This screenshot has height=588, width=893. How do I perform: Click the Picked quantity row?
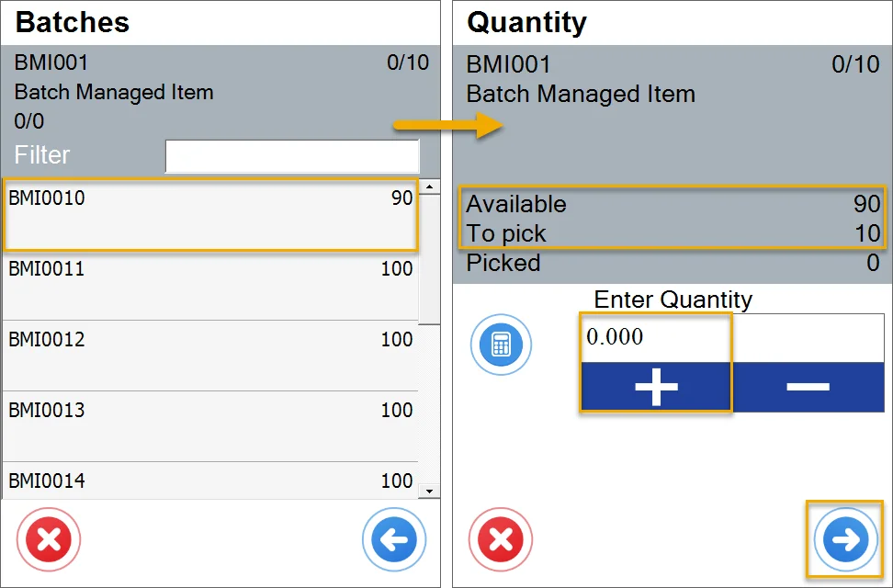tap(673, 263)
